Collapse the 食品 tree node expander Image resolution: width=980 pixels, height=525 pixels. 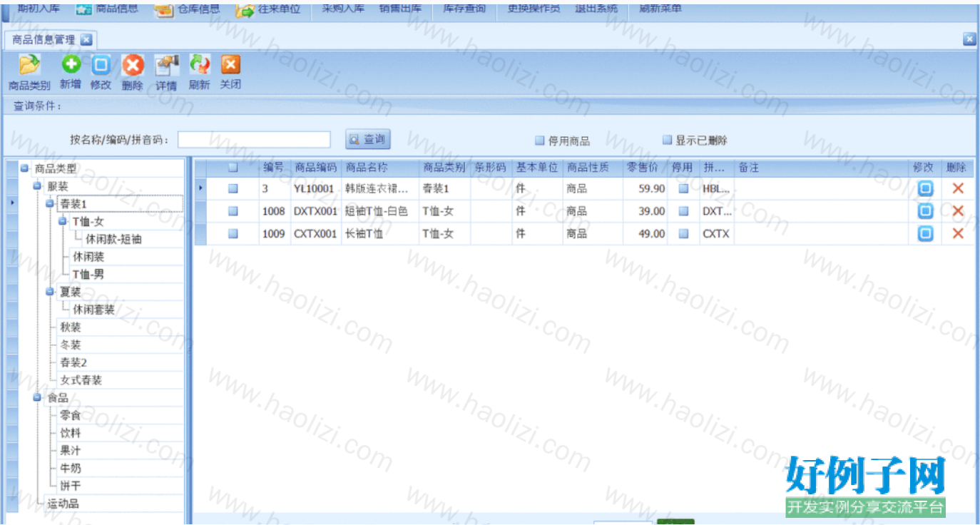37,397
